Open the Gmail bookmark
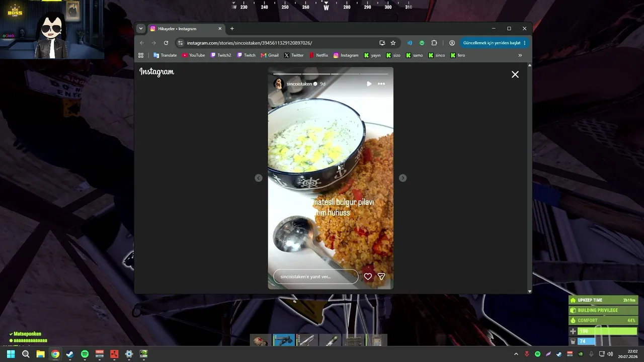Viewport: 644px width, 362px height. point(270,55)
